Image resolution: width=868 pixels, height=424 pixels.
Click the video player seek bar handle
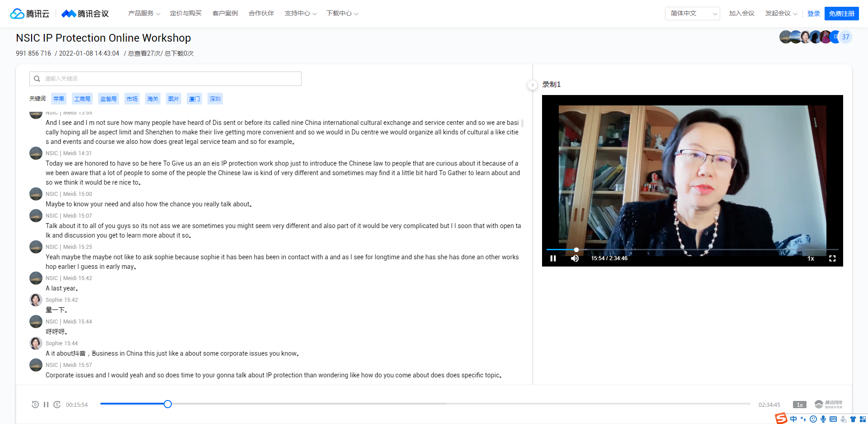pyautogui.click(x=576, y=250)
